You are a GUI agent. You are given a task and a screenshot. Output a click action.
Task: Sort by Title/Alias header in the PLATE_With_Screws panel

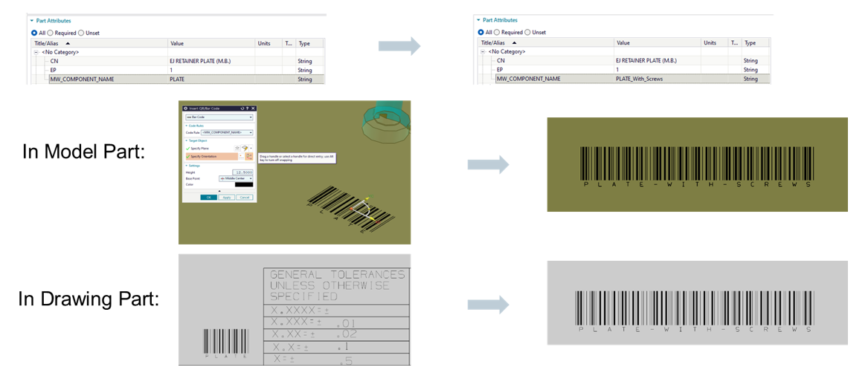tap(546, 42)
